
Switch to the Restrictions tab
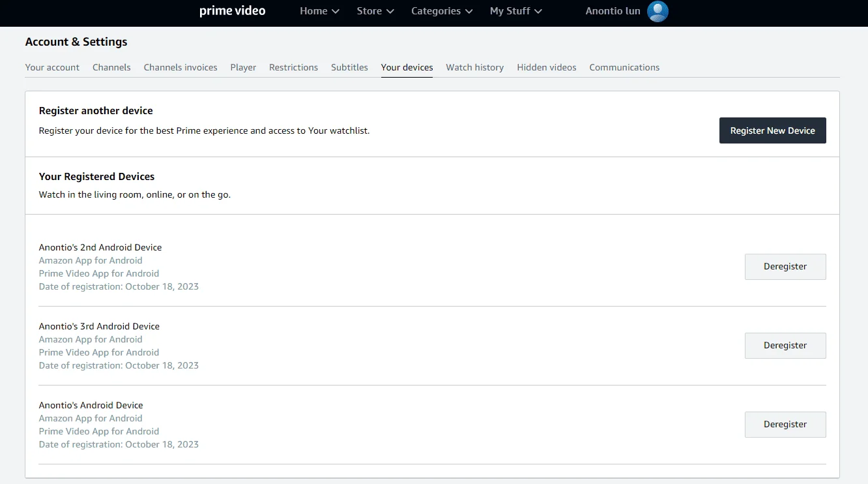point(293,67)
